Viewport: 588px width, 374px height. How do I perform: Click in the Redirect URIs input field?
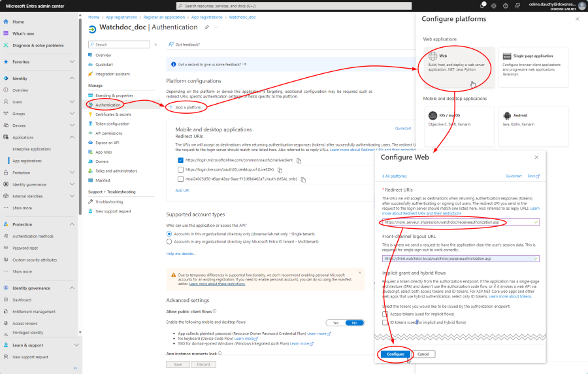(x=457, y=222)
